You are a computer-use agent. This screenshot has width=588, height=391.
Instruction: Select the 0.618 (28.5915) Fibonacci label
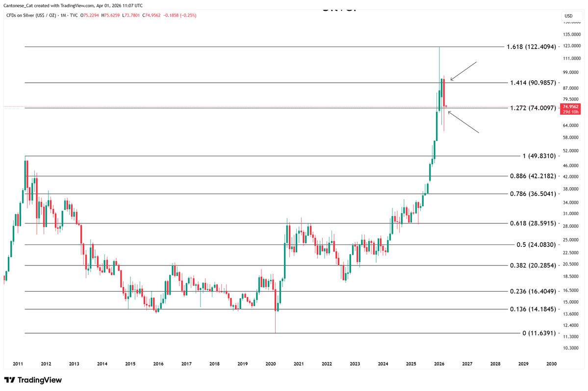(x=533, y=223)
